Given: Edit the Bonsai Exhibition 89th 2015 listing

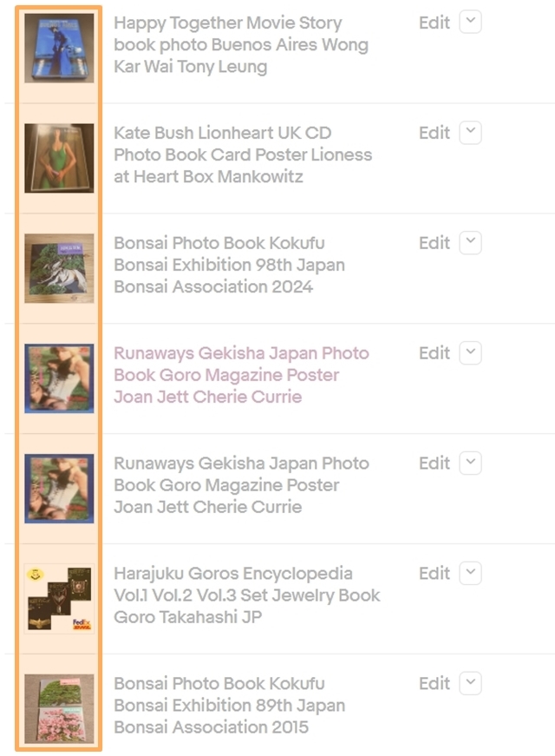Looking at the screenshot, I should pos(434,683).
